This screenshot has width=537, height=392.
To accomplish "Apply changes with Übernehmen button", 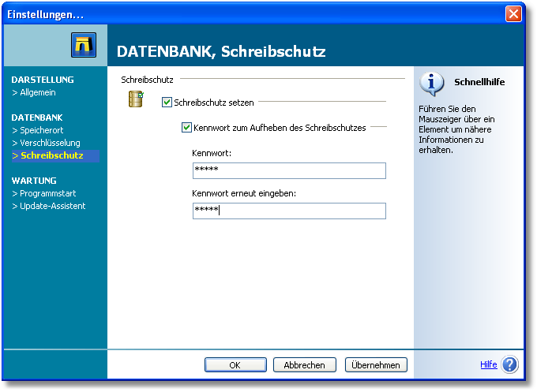I will [376, 365].
